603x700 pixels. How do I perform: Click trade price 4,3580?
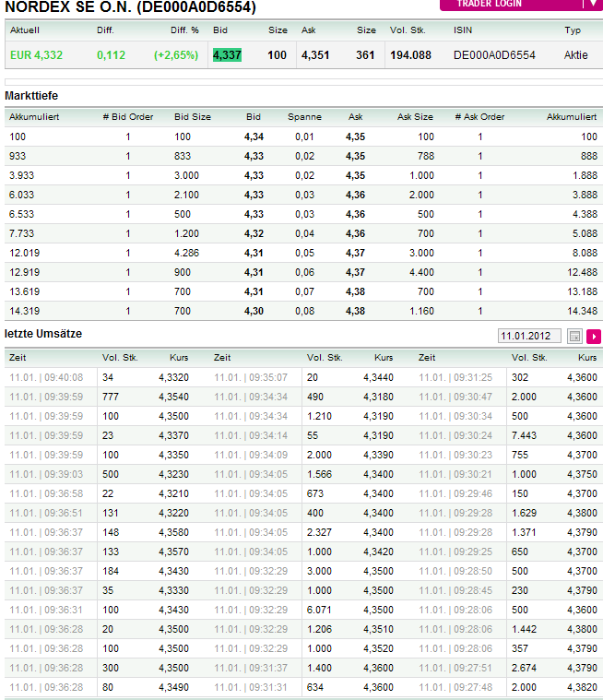pos(173,532)
